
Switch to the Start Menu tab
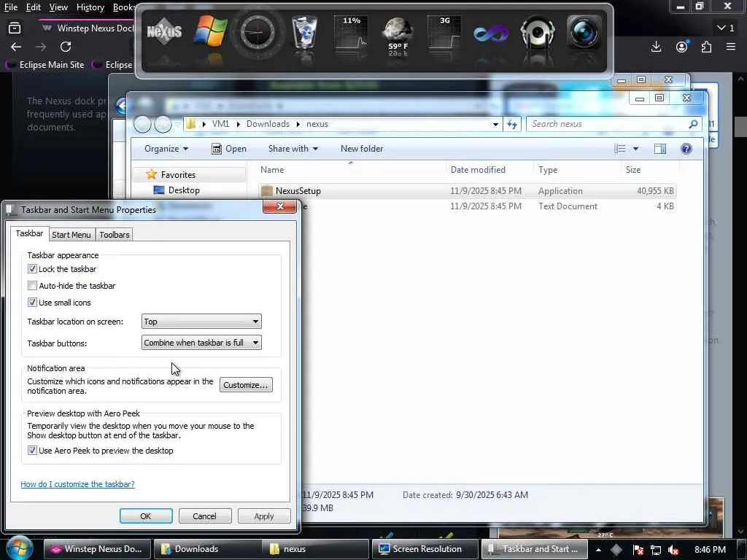coord(71,235)
